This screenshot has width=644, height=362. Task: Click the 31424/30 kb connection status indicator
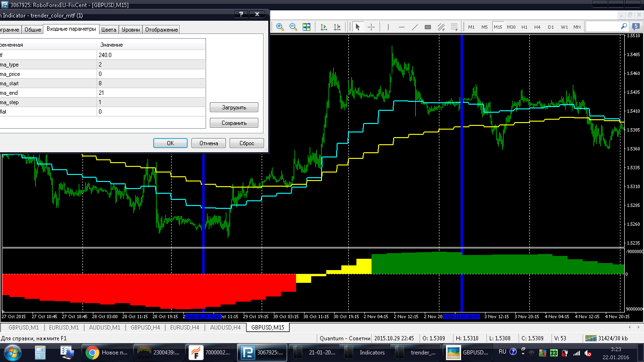click(x=606, y=338)
